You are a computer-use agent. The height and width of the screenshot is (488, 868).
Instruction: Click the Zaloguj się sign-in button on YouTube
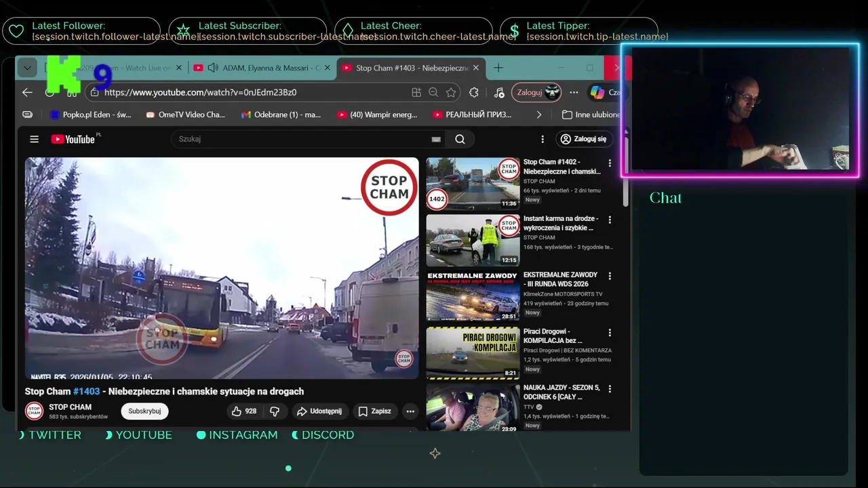584,139
